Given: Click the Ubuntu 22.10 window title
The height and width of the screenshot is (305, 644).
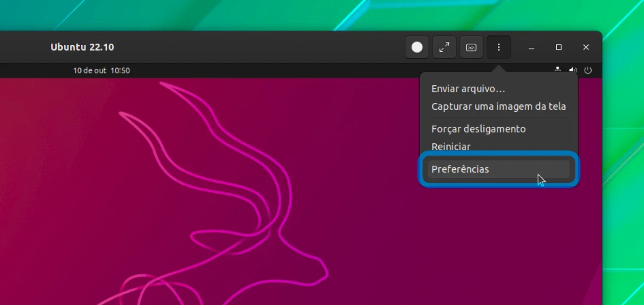Looking at the screenshot, I should (x=82, y=47).
